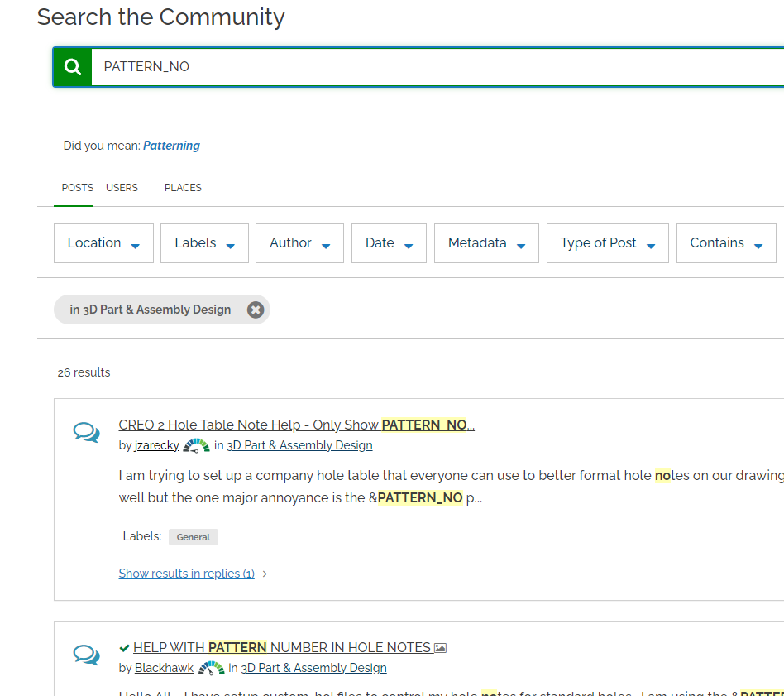Open the Location filter dropdown
This screenshot has width=784, height=696.
click(103, 242)
